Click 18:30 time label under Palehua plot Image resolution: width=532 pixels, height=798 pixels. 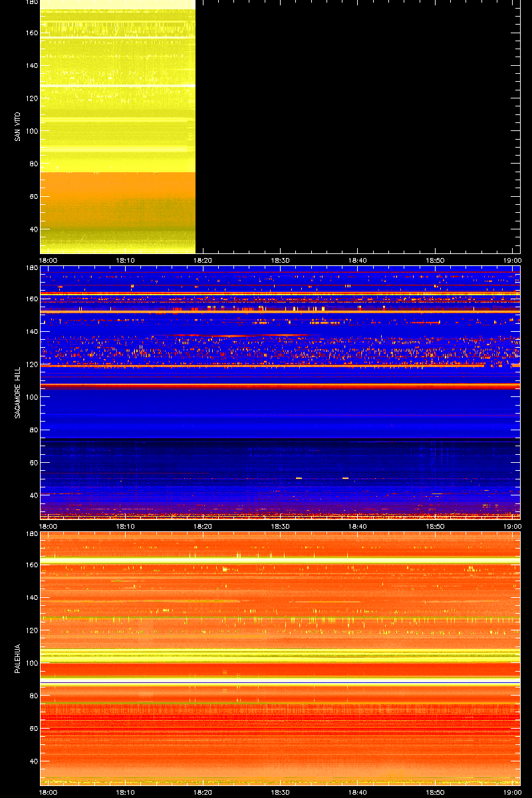pyautogui.click(x=281, y=792)
